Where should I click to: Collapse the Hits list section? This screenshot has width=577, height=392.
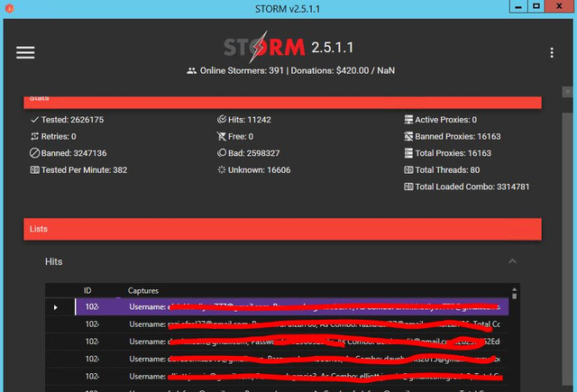512,261
